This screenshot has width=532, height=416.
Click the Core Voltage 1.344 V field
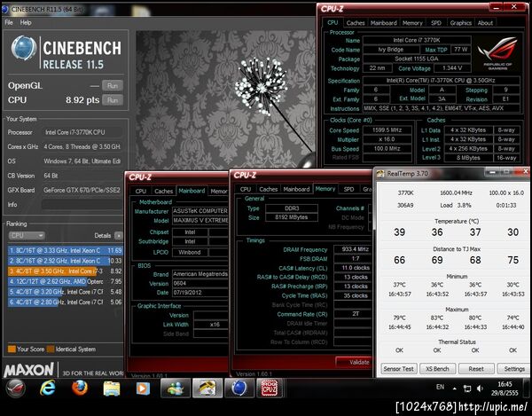pyautogui.click(x=452, y=68)
